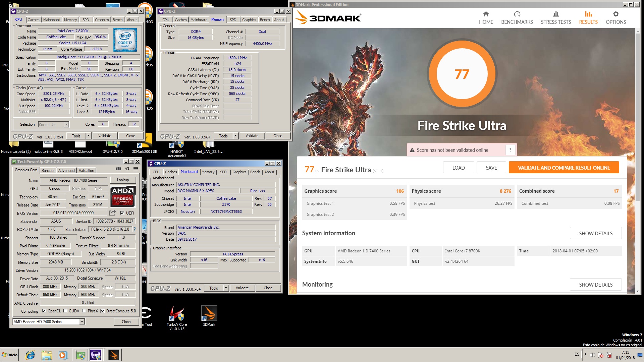
Task: Open the TurboV Core desktop shortcut
Action: (177, 318)
